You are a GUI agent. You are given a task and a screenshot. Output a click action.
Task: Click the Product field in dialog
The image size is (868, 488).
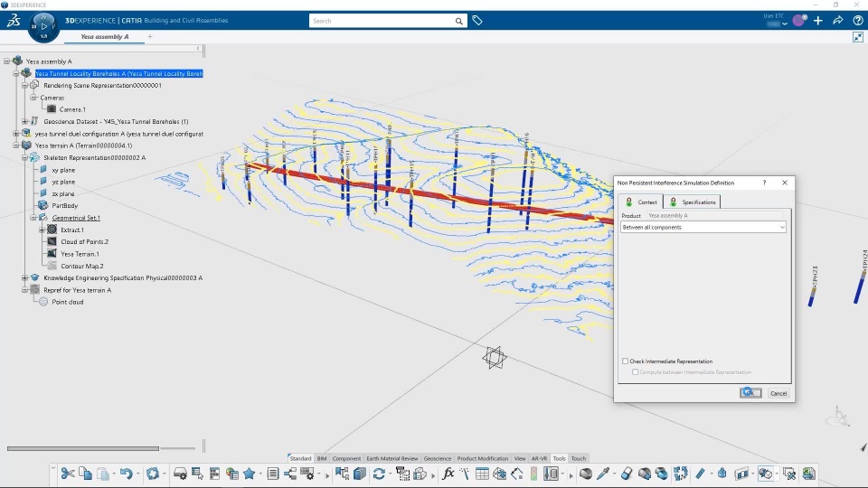tap(715, 216)
